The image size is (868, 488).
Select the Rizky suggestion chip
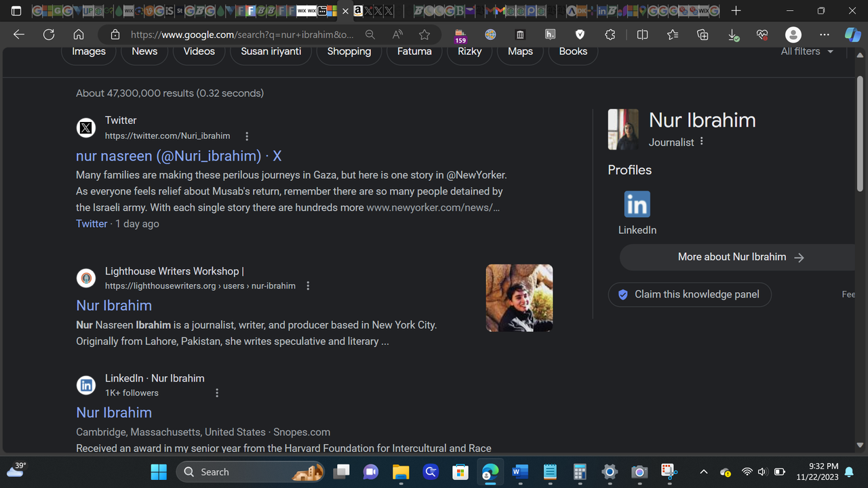pos(470,52)
